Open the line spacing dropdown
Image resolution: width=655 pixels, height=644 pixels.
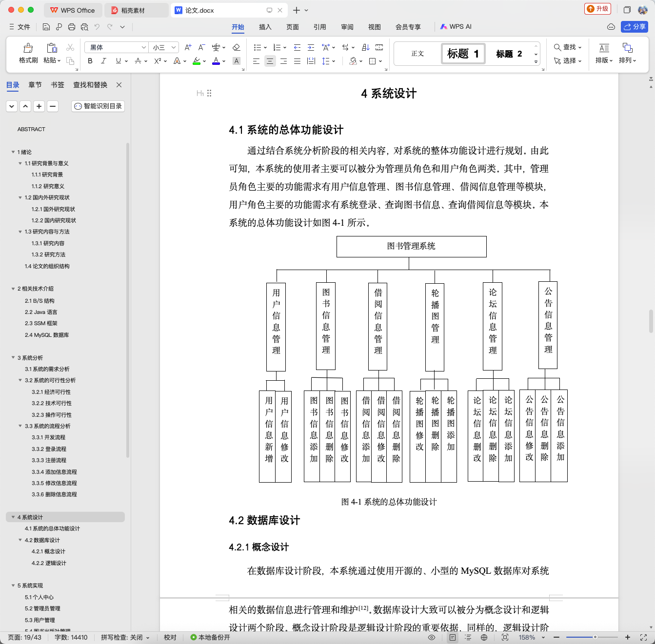click(334, 61)
